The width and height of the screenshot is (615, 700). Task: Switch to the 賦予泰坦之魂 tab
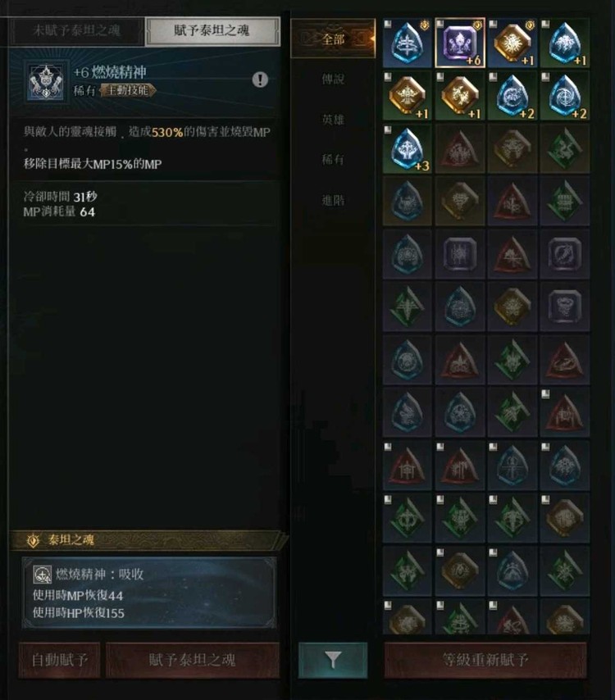tap(212, 31)
